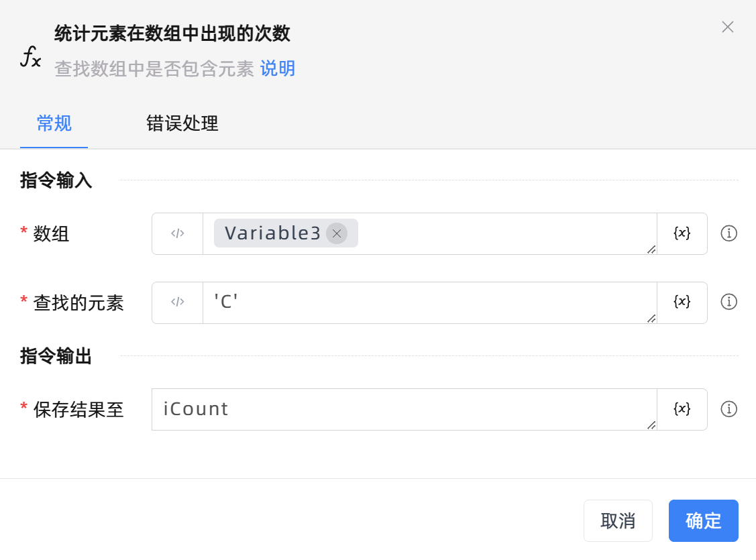The width and height of the screenshot is (756, 560).
Task: Click the fx function icon
Action: tap(31, 58)
